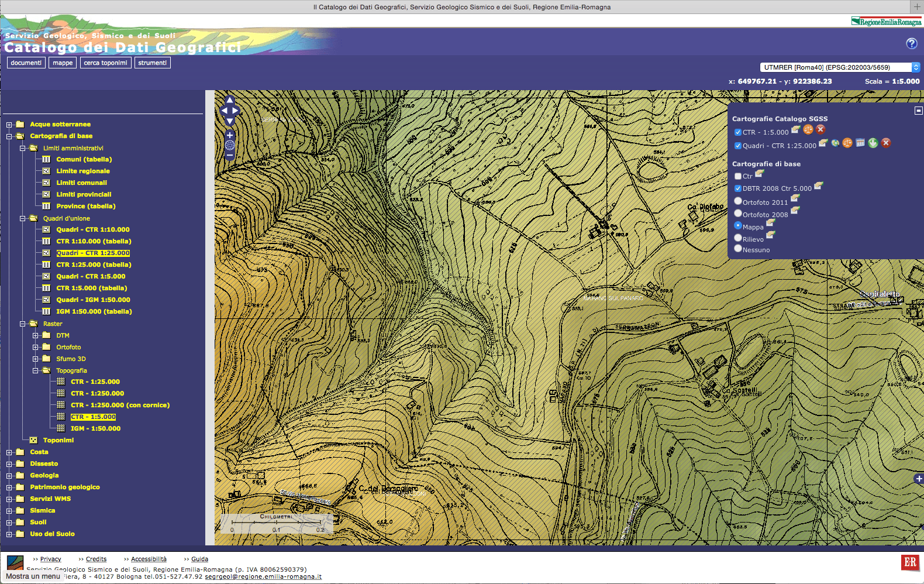Select the Nessuno radio button
924x584 pixels.
click(738, 248)
